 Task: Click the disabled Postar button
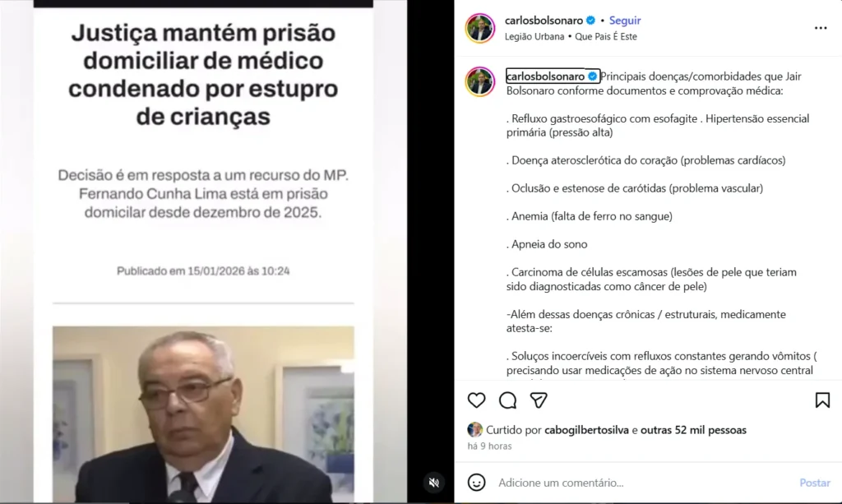click(815, 483)
